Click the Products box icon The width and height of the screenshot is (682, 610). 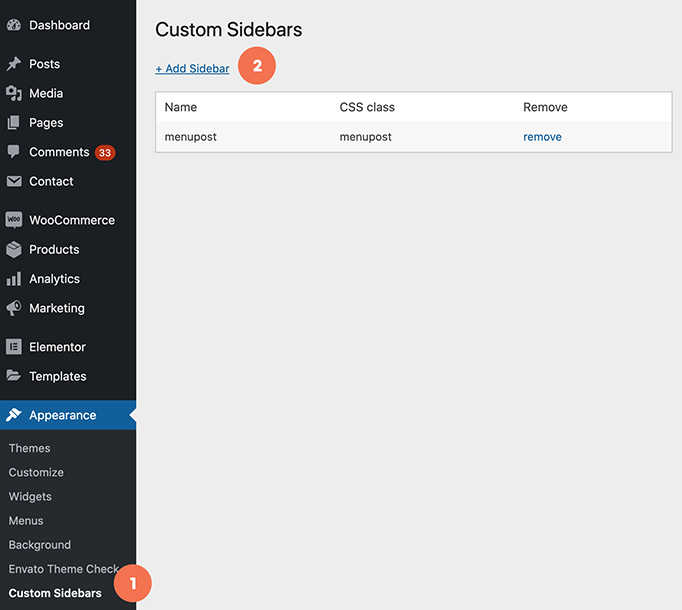pyautogui.click(x=14, y=250)
